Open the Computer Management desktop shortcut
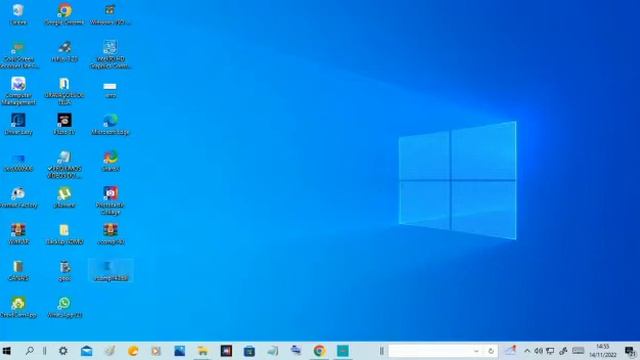 pos(18,91)
